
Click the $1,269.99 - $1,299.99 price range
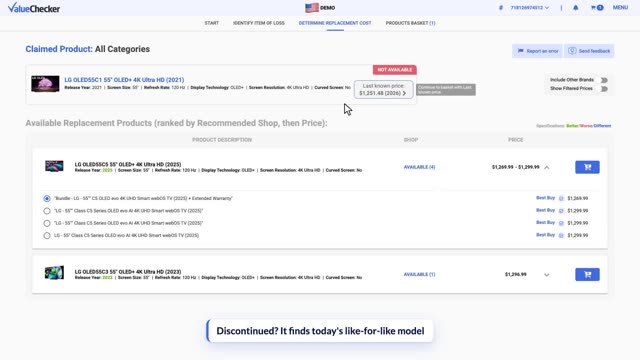coord(516,167)
